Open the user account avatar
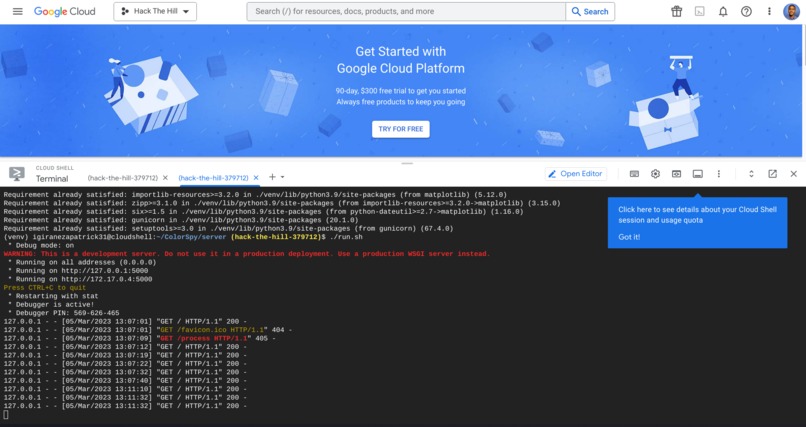 791,11
